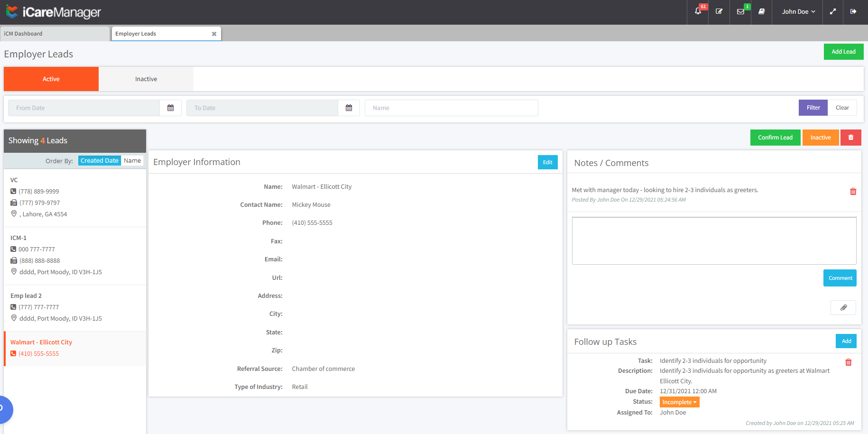The image size is (868, 434).
Task: Order leads by Name
Action: click(x=132, y=161)
